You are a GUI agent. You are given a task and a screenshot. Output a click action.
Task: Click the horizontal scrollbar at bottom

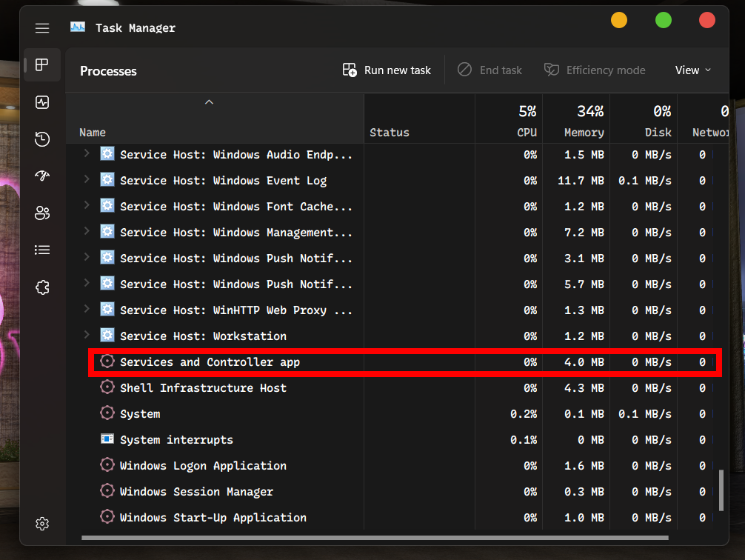(375, 538)
